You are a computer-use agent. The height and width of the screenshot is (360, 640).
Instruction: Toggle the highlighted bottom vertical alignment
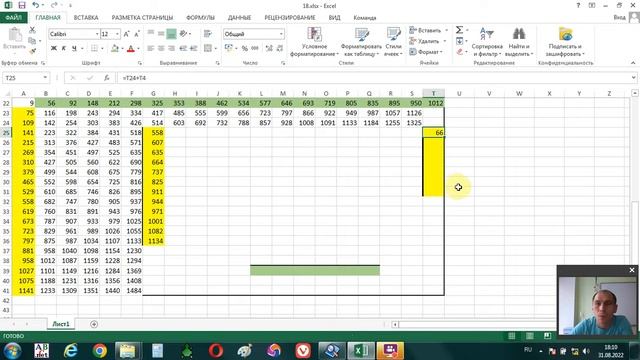(171, 34)
